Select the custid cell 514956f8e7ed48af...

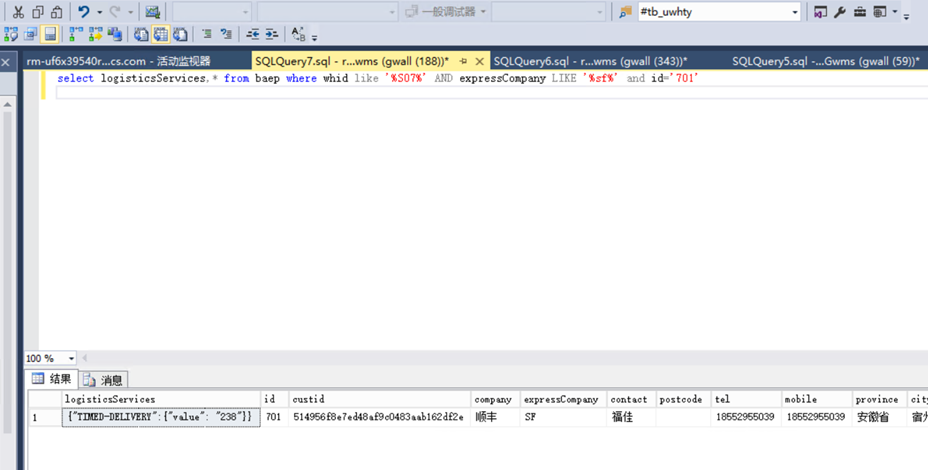[380, 417]
